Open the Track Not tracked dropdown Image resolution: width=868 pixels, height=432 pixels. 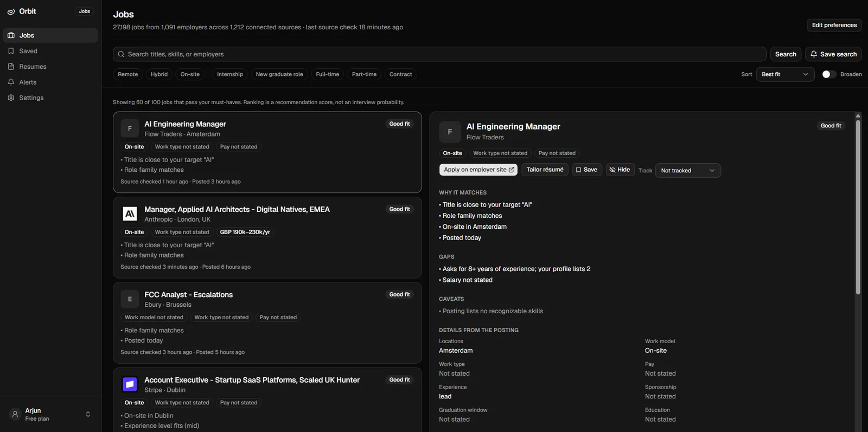pyautogui.click(x=688, y=171)
